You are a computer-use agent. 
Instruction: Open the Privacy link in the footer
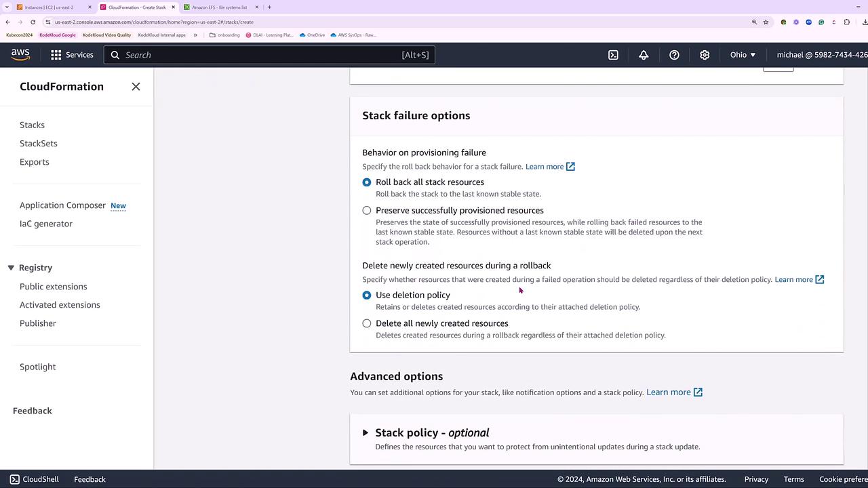click(x=756, y=479)
